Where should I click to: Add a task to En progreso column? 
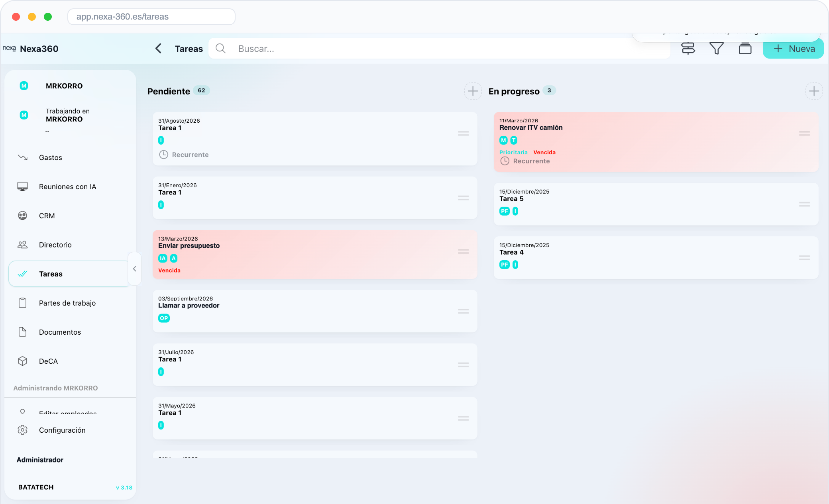coord(814,91)
